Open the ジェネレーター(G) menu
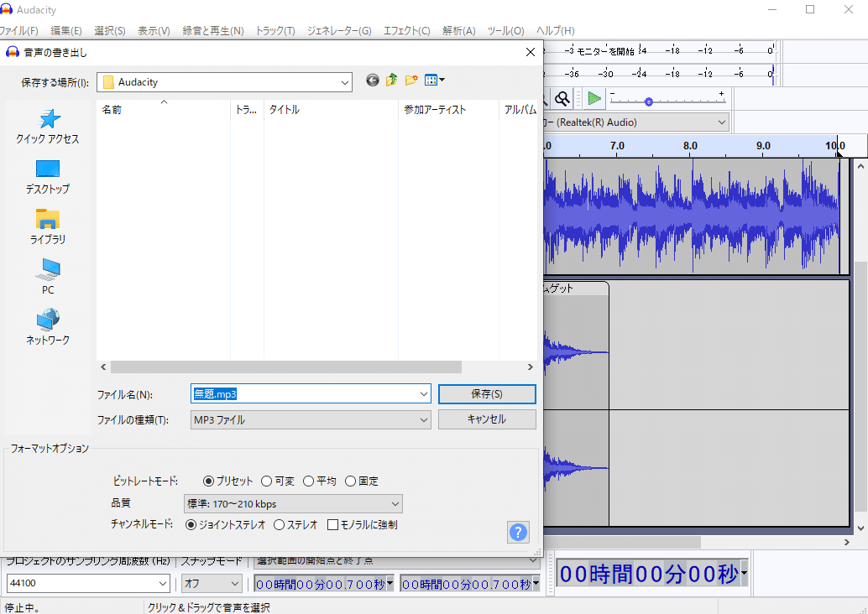Viewport: 868px width, 614px height. coord(339,31)
